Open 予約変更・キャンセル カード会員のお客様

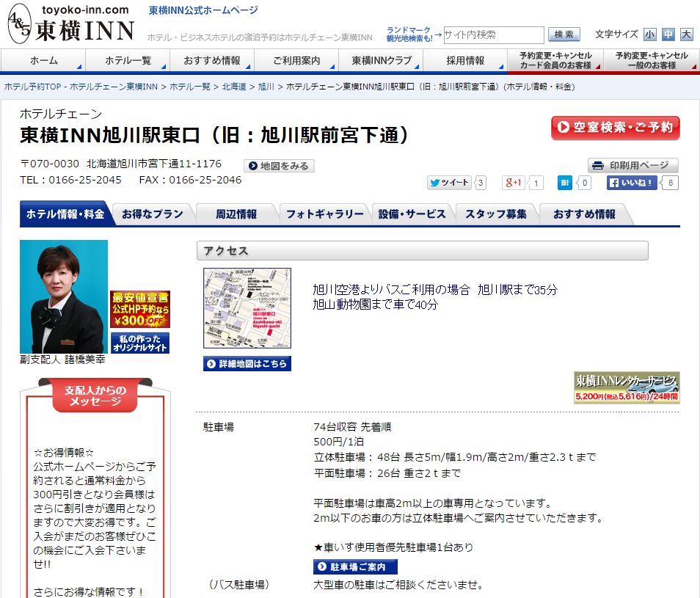[555, 60]
